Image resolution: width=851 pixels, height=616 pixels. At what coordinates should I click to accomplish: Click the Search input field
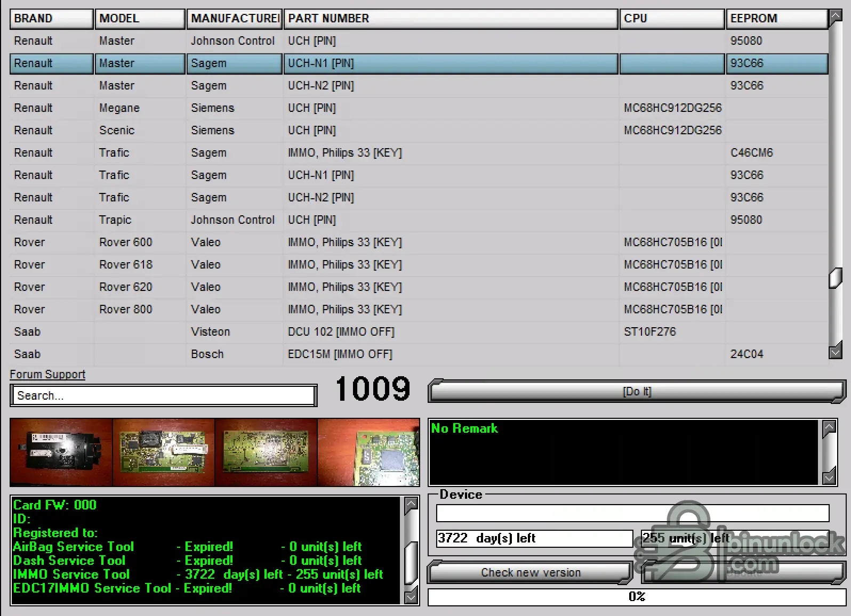point(163,395)
